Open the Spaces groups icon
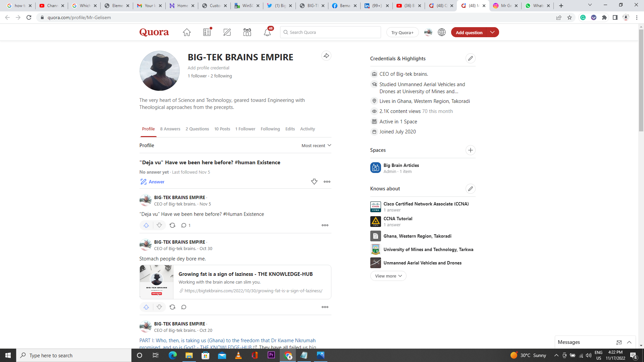Image resolution: width=644 pixels, height=362 pixels. click(x=247, y=32)
